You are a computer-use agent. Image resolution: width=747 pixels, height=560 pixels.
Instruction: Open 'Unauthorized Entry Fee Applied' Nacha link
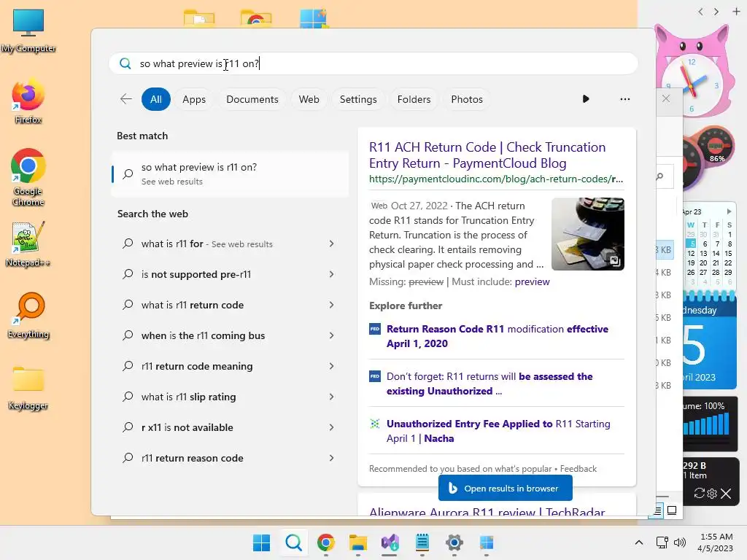click(498, 431)
